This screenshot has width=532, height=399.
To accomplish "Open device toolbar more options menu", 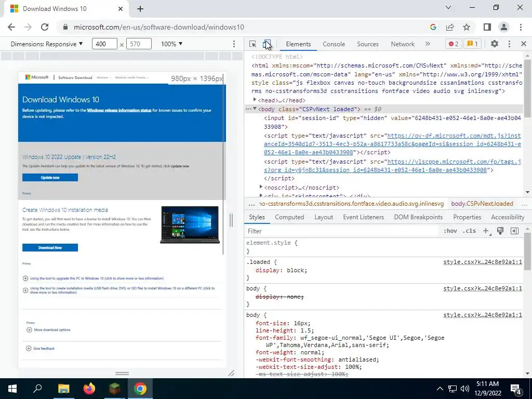I will tap(234, 44).
